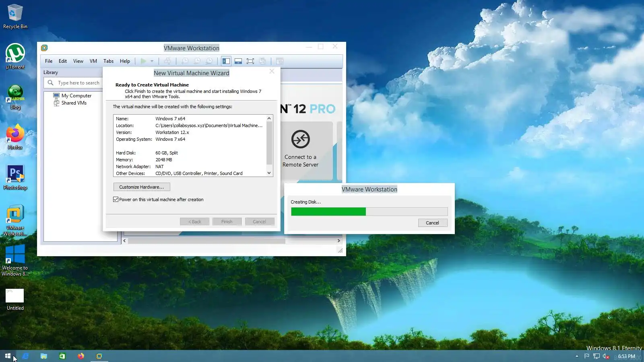Screen dimensions: 644x362
Task: Click the Untitled desktop file icon
Action: point(15,300)
